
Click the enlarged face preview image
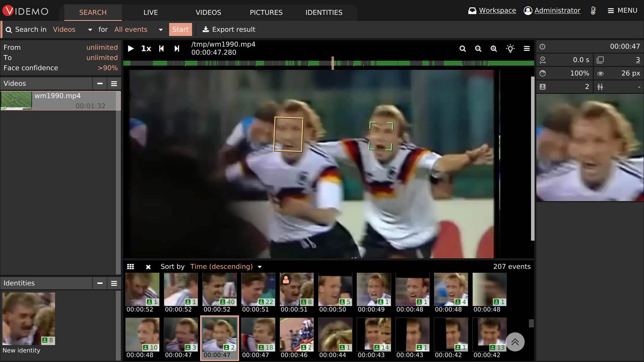[590, 147]
